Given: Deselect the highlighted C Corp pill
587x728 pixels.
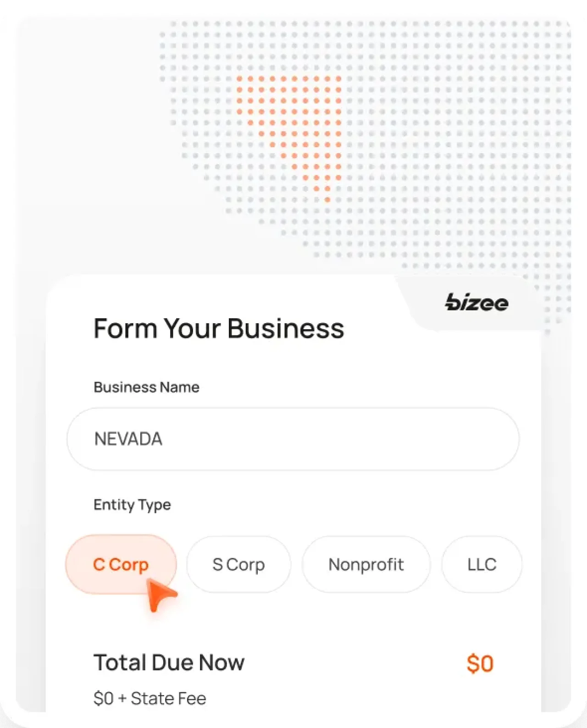Looking at the screenshot, I should tap(121, 564).
